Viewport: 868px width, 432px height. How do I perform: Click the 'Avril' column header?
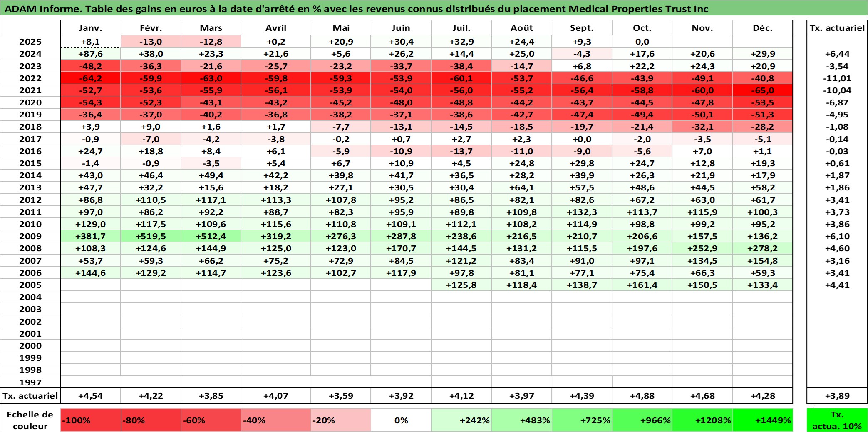[x=276, y=28]
